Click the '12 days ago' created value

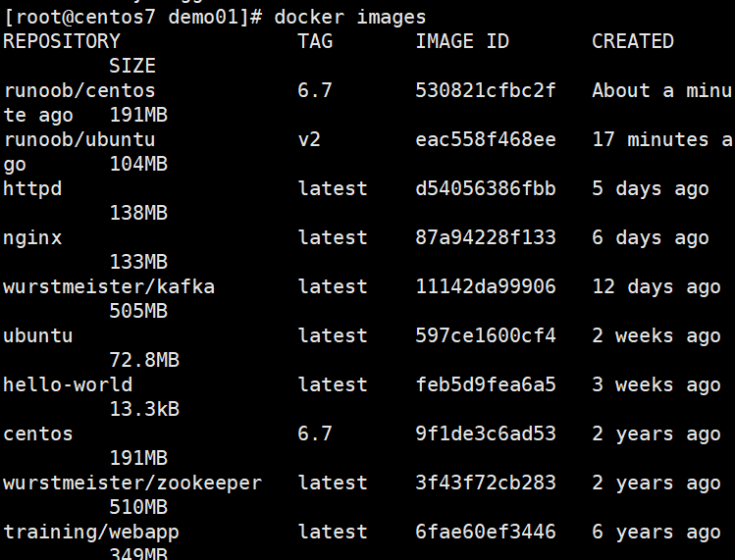point(656,286)
